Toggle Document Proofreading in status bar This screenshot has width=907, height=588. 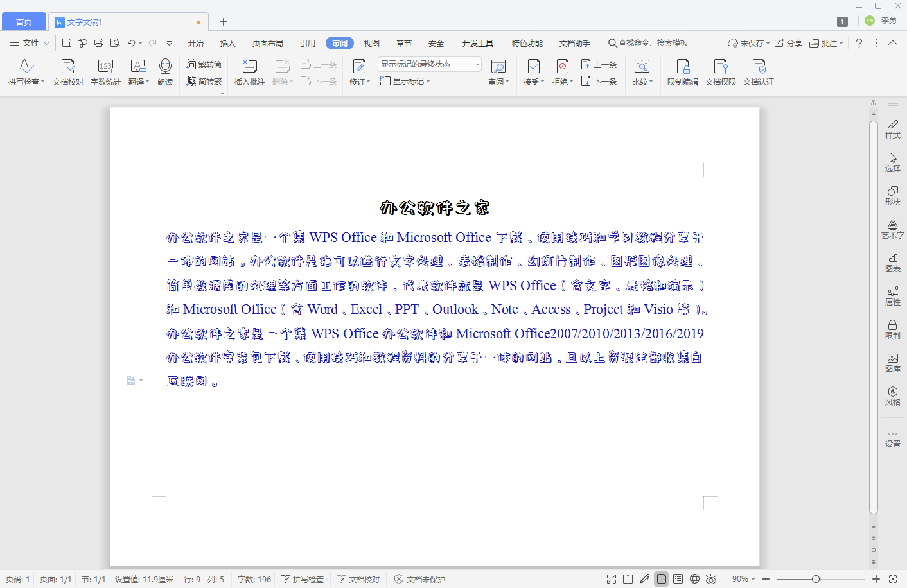point(358,579)
